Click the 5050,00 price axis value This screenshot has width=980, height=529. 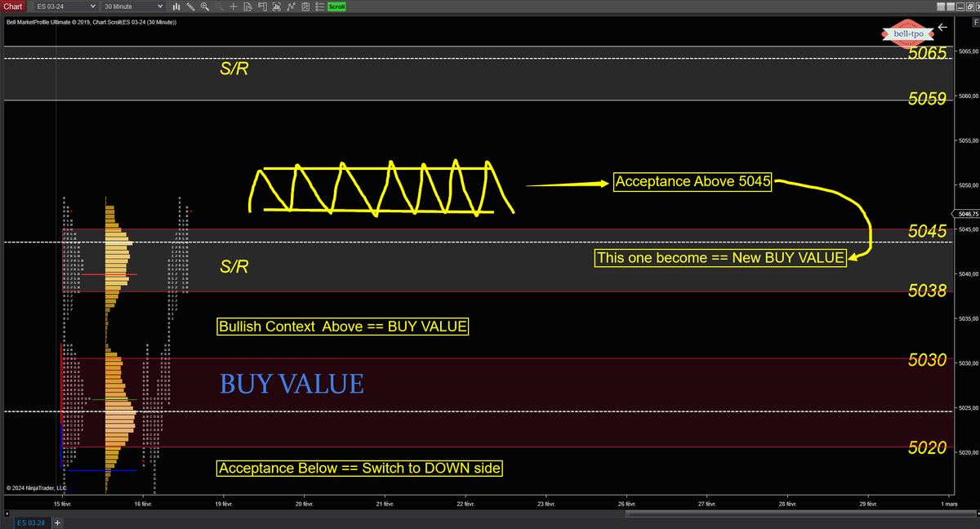(968, 185)
